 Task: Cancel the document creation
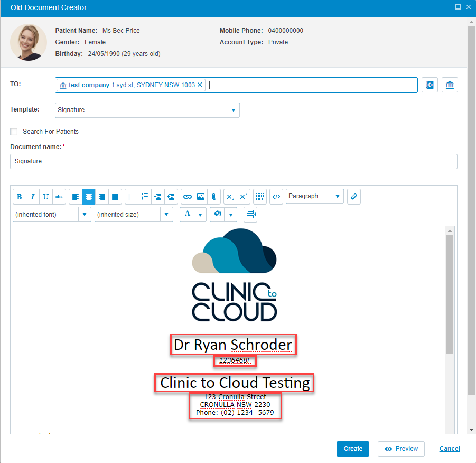[x=450, y=449]
